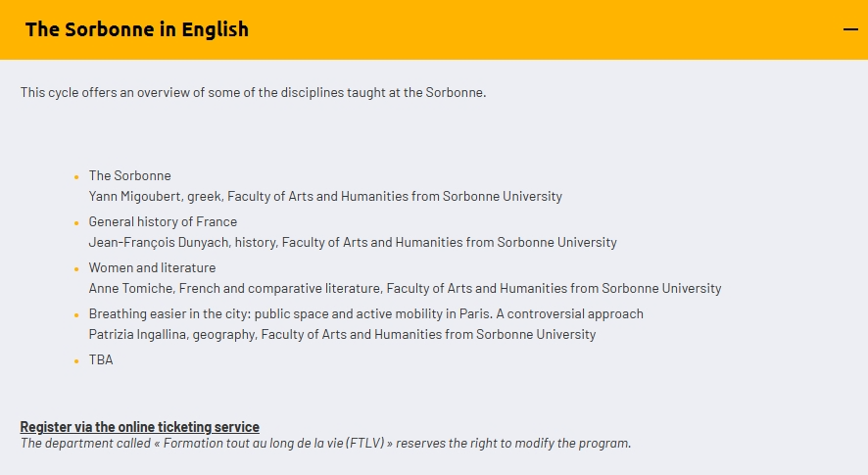Click the italic FTLV program disclaimer text
Viewport: 868px width, 475px height.
tap(325, 444)
